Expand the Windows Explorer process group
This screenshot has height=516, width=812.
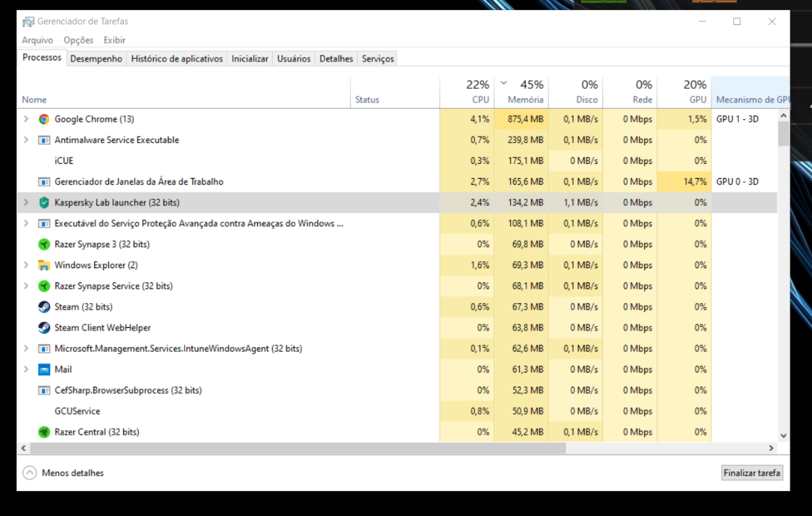coord(26,265)
